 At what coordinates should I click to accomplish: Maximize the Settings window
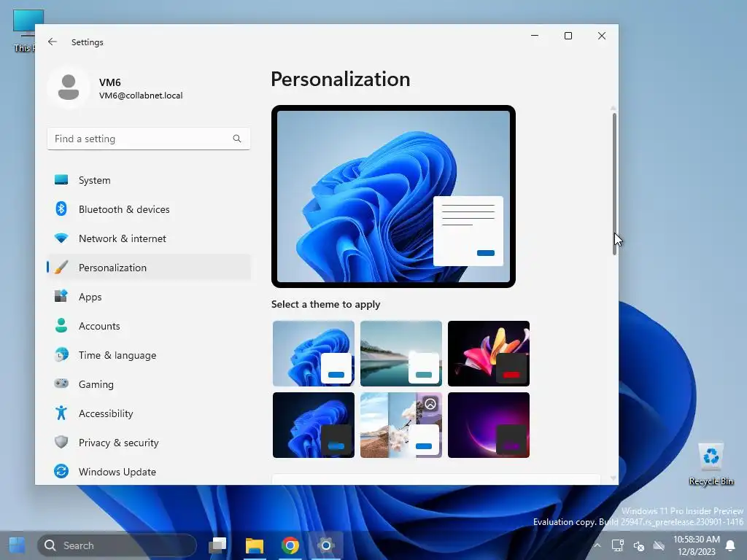(x=568, y=36)
